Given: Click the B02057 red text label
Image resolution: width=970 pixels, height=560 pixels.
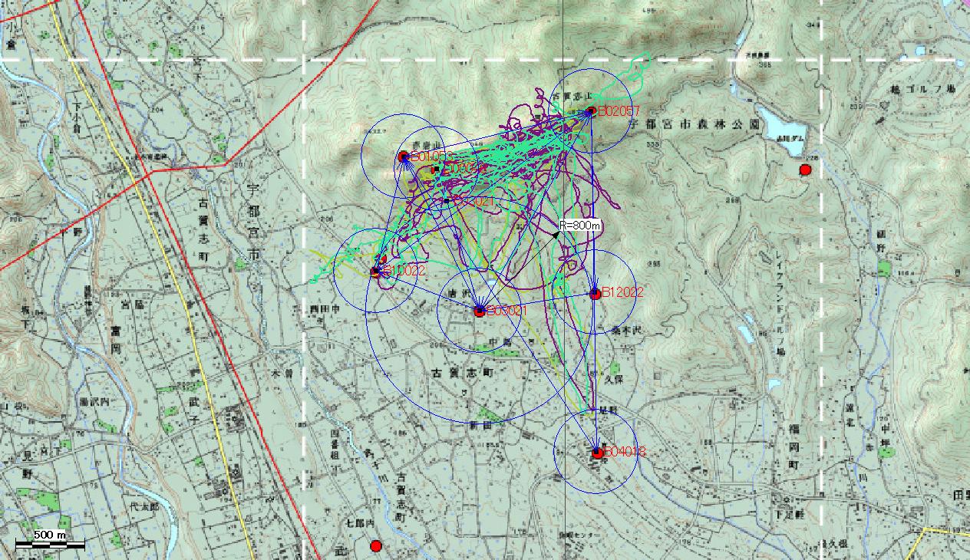Looking at the screenshot, I should 619,111.
